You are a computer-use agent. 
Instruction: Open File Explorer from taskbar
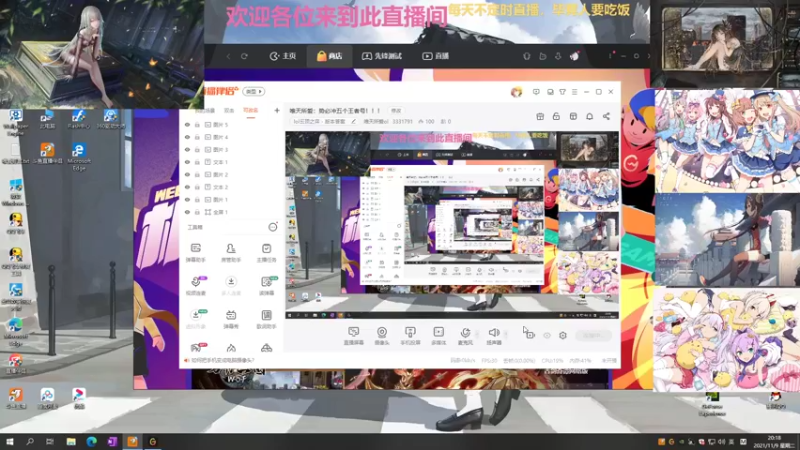click(x=71, y=442)
